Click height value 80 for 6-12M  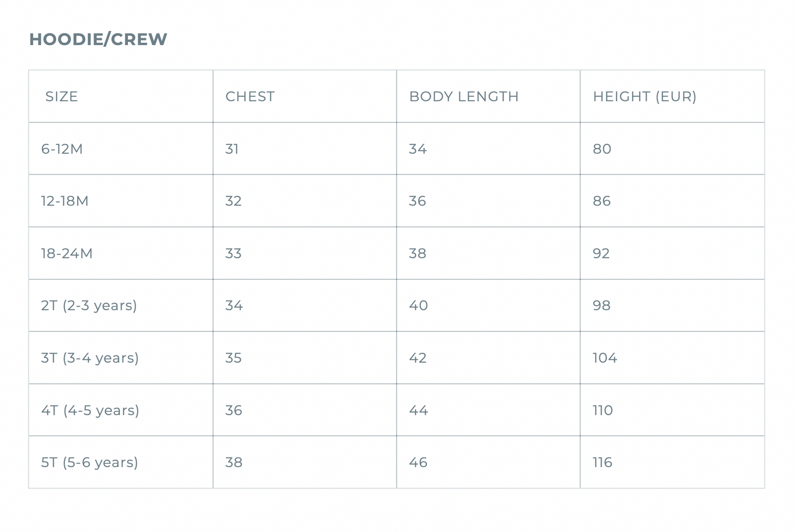coord(602,149)
